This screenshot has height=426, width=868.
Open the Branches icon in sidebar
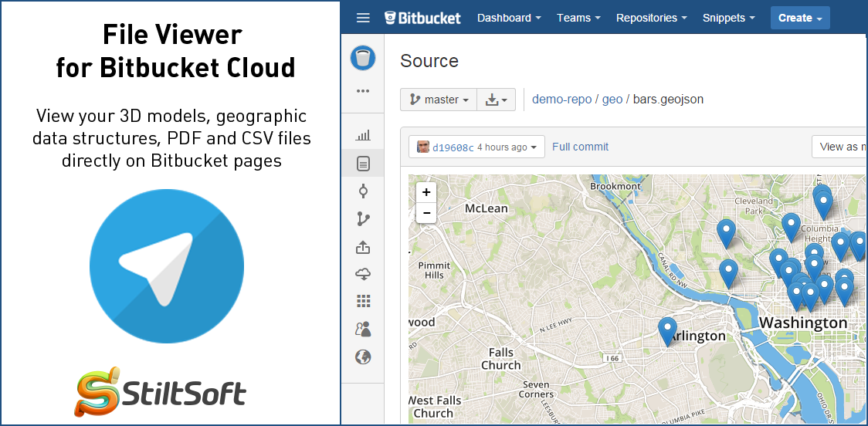363,219
